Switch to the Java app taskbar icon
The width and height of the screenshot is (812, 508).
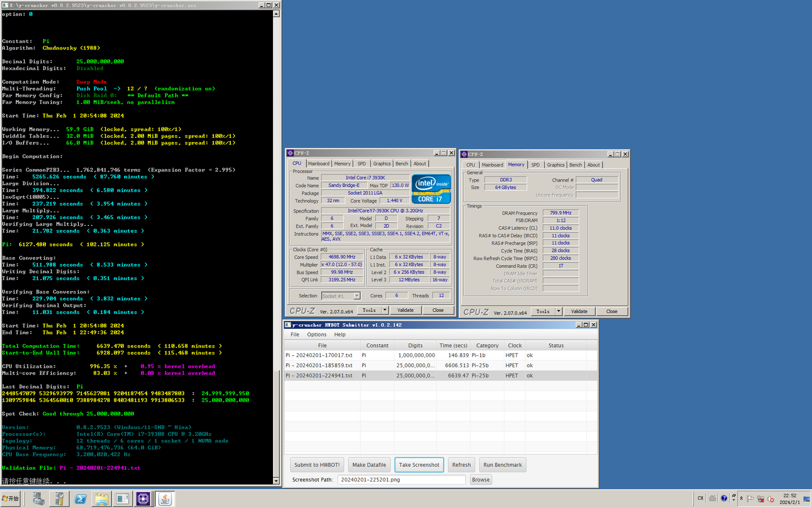pyautogui.click(x=164, y=499)
